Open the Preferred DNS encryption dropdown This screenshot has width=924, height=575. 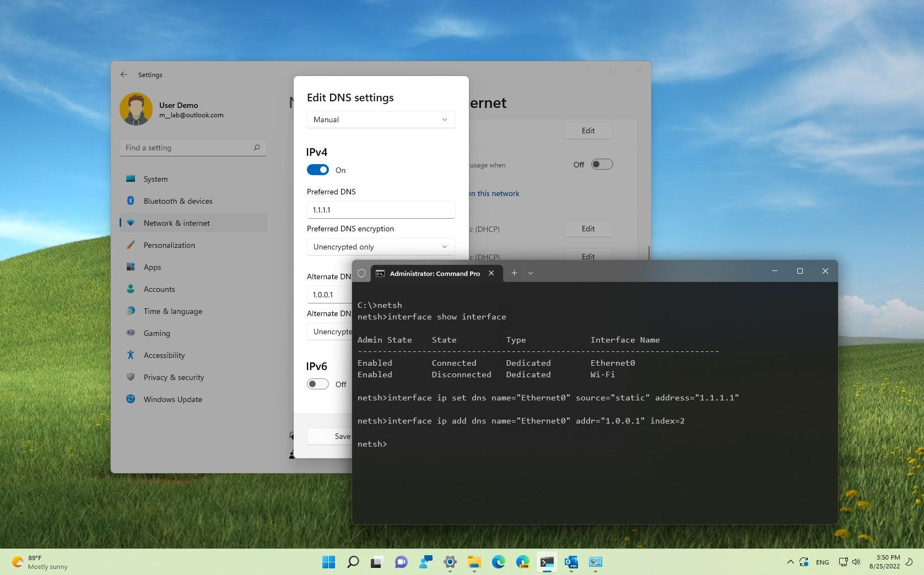(x=381, y=247)
